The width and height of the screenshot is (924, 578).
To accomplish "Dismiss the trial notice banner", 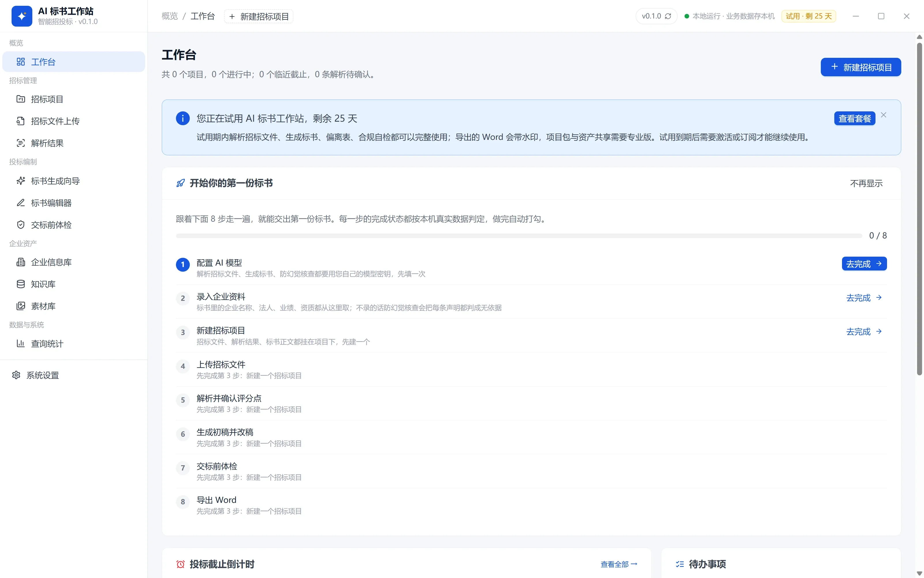I will click(x=884, y=115).
